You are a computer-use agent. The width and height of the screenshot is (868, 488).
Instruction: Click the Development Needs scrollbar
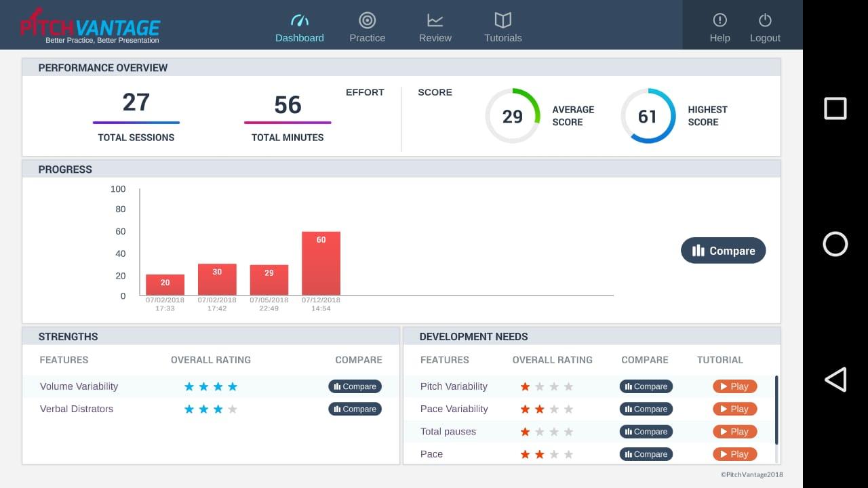776,411
